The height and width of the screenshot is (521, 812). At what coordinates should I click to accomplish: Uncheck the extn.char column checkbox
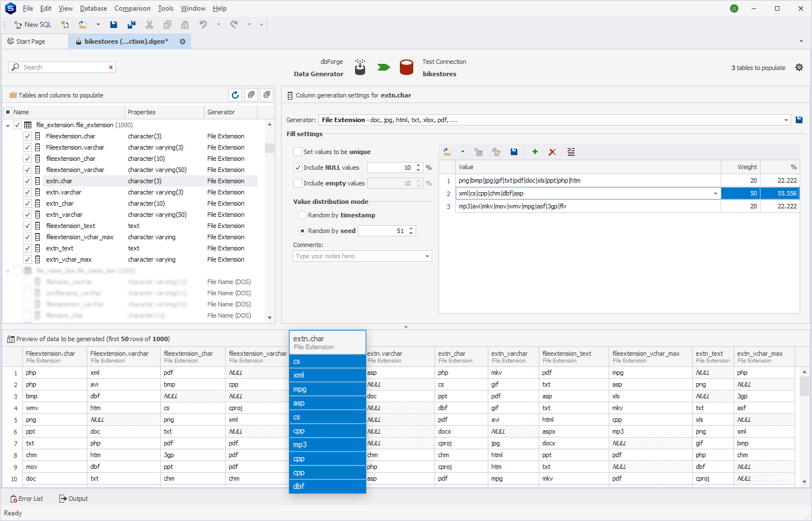(x=27, y=181)
